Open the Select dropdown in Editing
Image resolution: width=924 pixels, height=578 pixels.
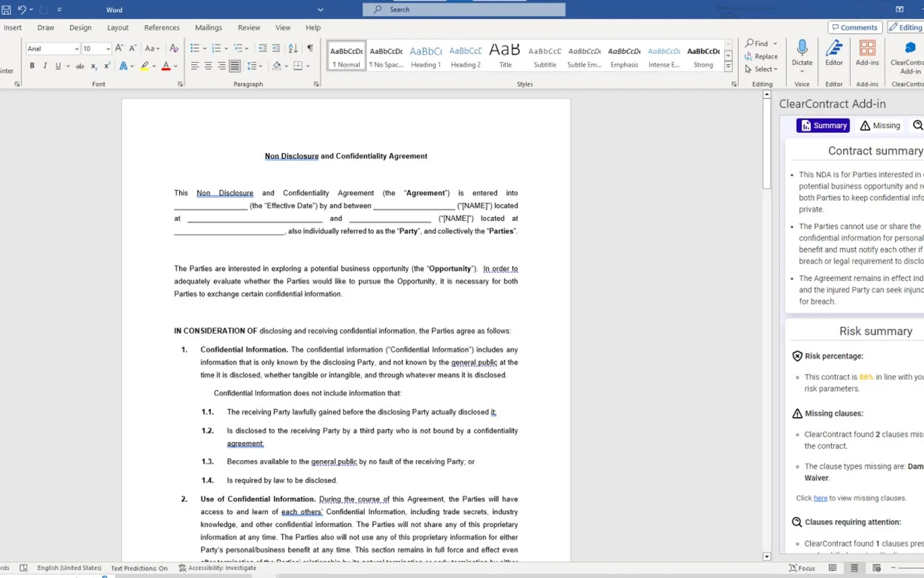point(762,69)
